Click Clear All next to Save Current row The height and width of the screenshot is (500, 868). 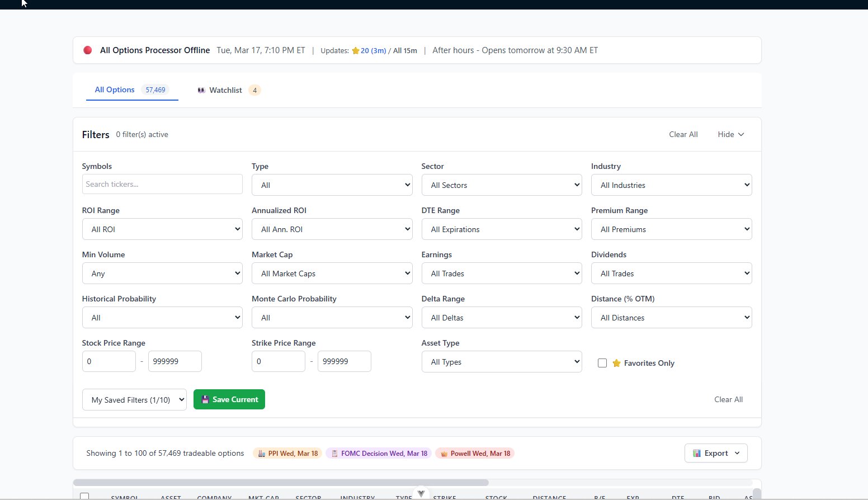click(728, 400)
